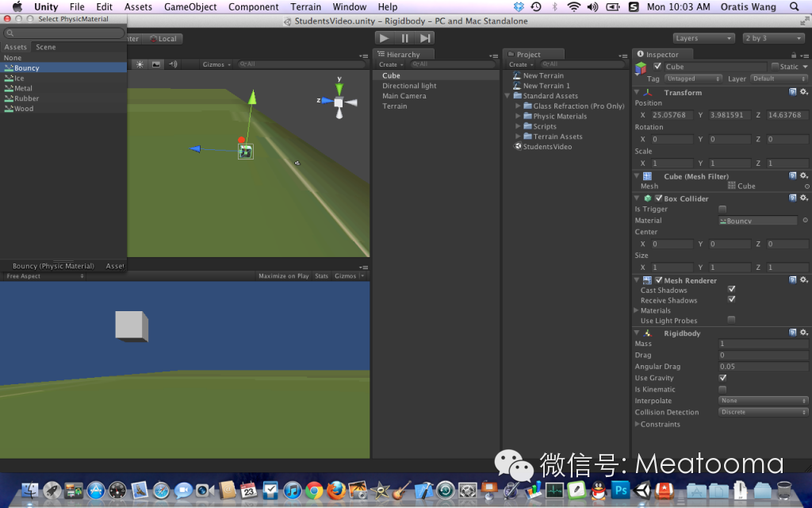Click the blue Z cone on the scene orientation gizmo

point(327,101)
